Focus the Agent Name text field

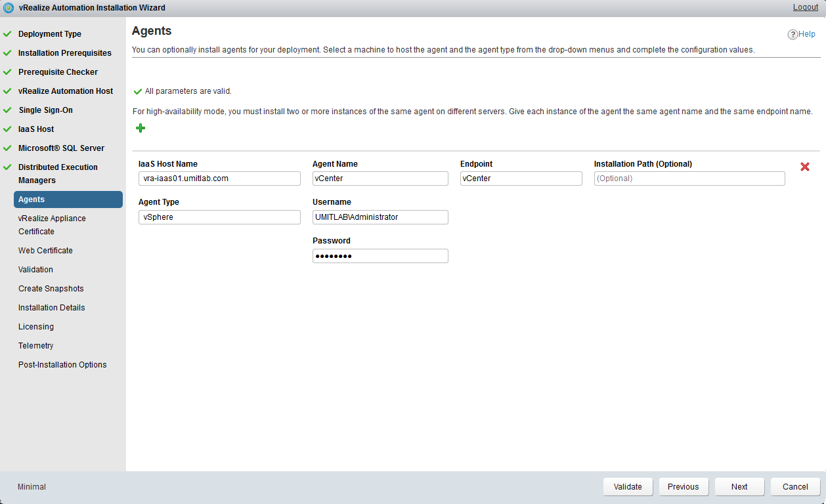(x=380, y=178)
